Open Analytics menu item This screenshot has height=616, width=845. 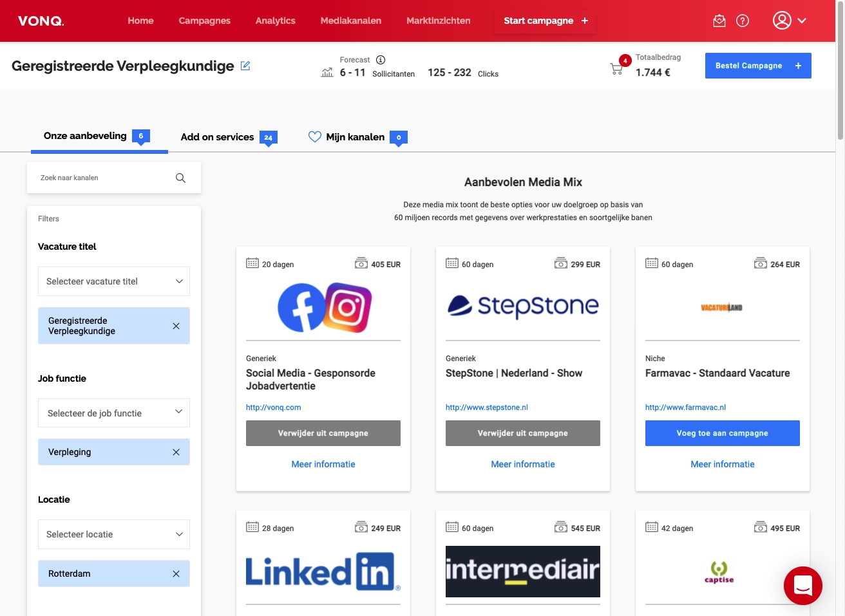[x=275, y=21]
